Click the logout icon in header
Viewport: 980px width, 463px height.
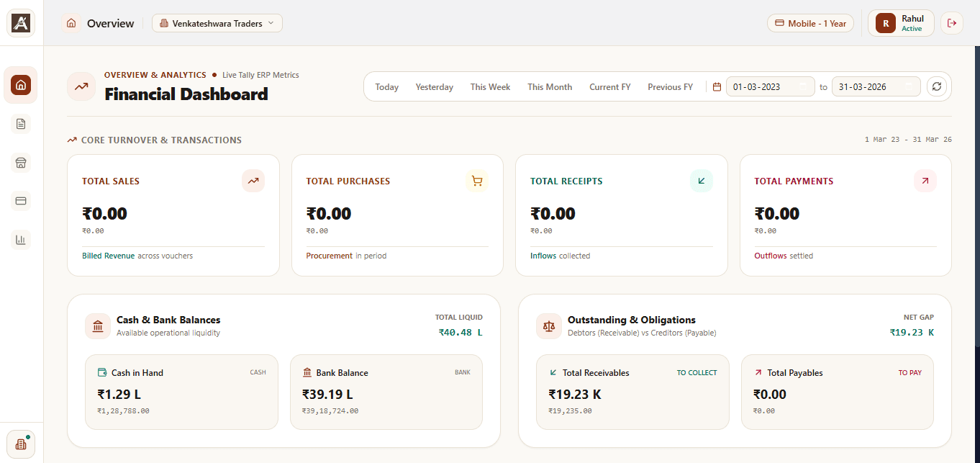point(952,23)
